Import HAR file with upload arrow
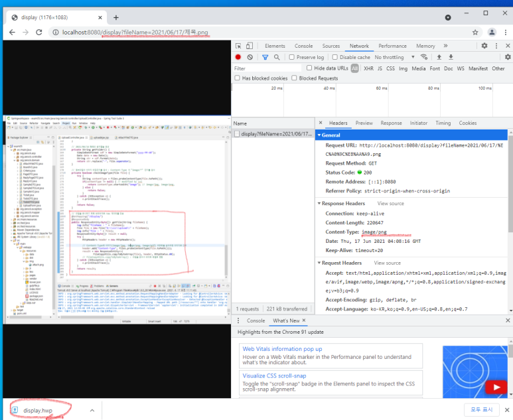Screen dimensions: 513x420 [x=439, y=57]
